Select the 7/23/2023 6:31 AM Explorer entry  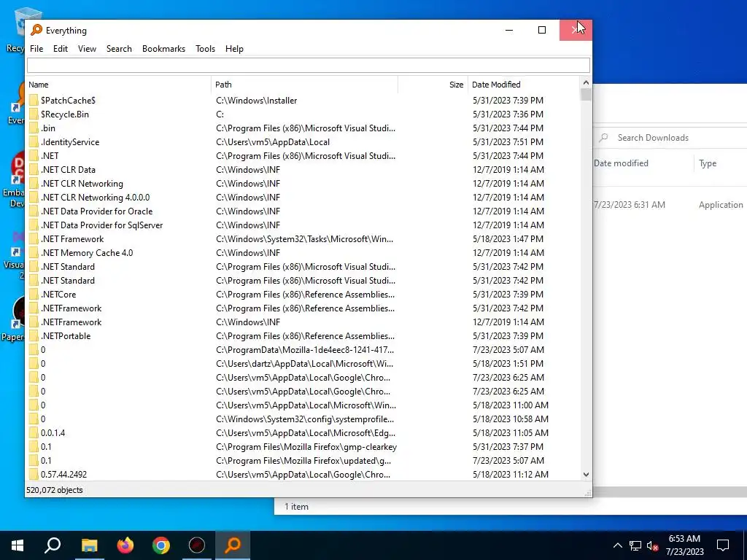(x=629, y=205)
